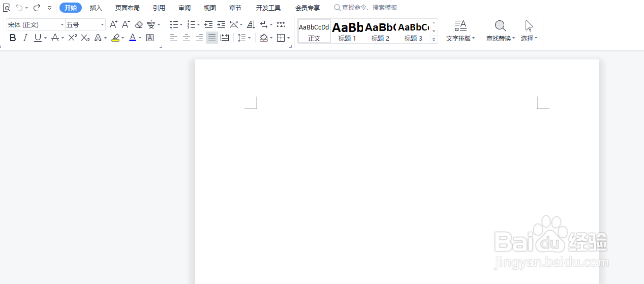Align text right
644x284 pixels.
tap(199, 38)
